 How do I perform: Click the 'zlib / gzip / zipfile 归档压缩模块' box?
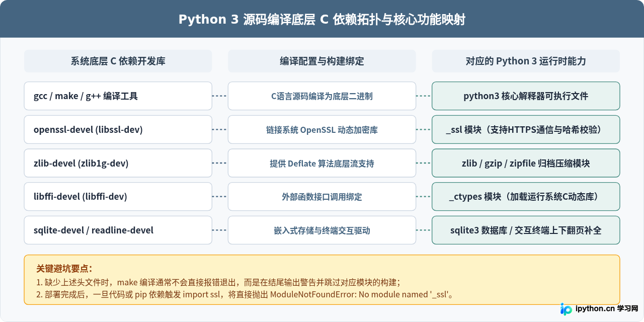[x=526, y=163]
